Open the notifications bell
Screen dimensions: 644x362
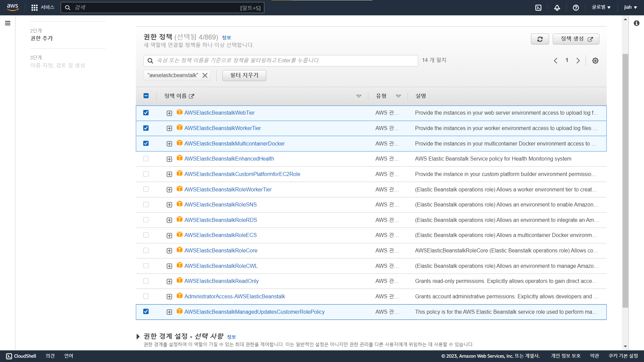557,8
